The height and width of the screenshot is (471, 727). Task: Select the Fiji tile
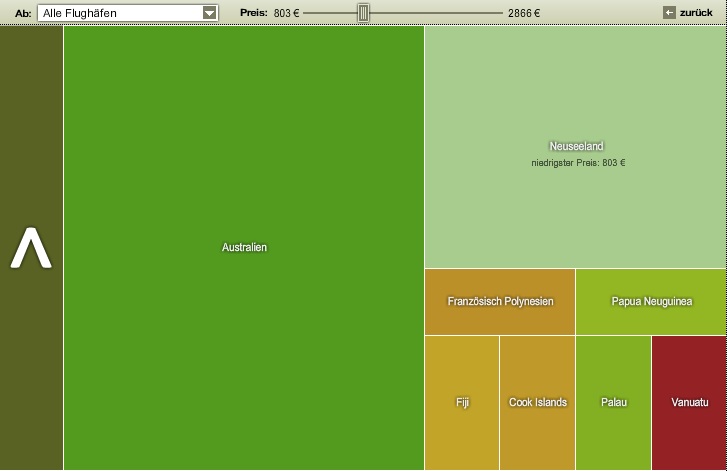click(462, 402)
